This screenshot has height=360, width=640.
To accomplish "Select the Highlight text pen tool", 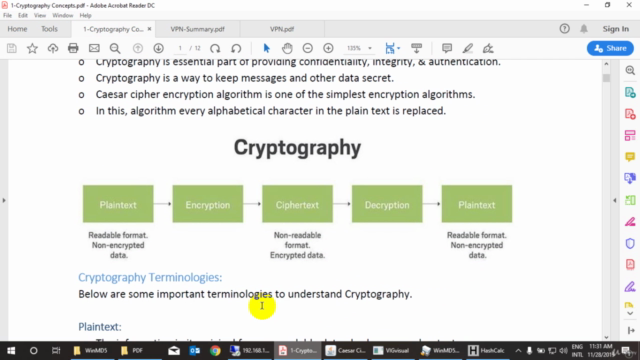I will 468,49.
